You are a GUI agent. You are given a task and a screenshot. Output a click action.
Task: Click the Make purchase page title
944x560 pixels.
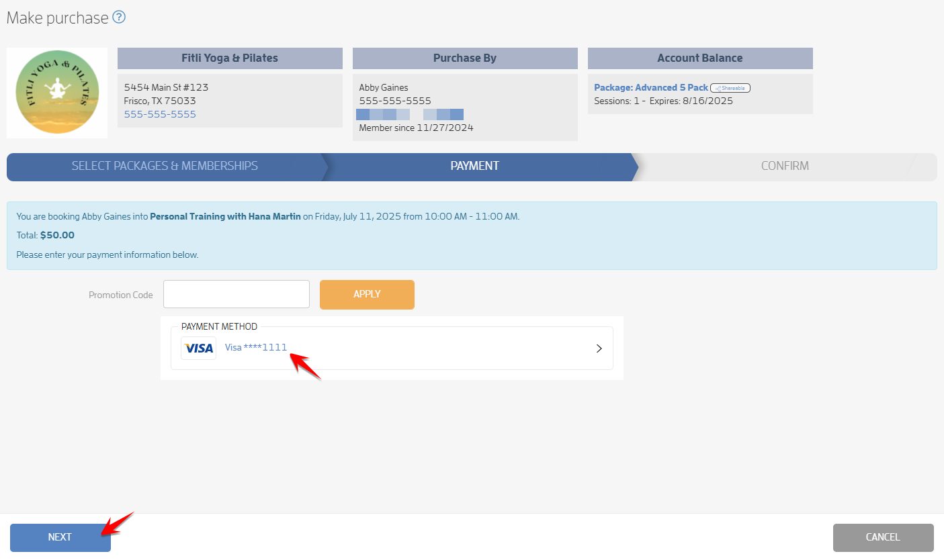(57, 18)
